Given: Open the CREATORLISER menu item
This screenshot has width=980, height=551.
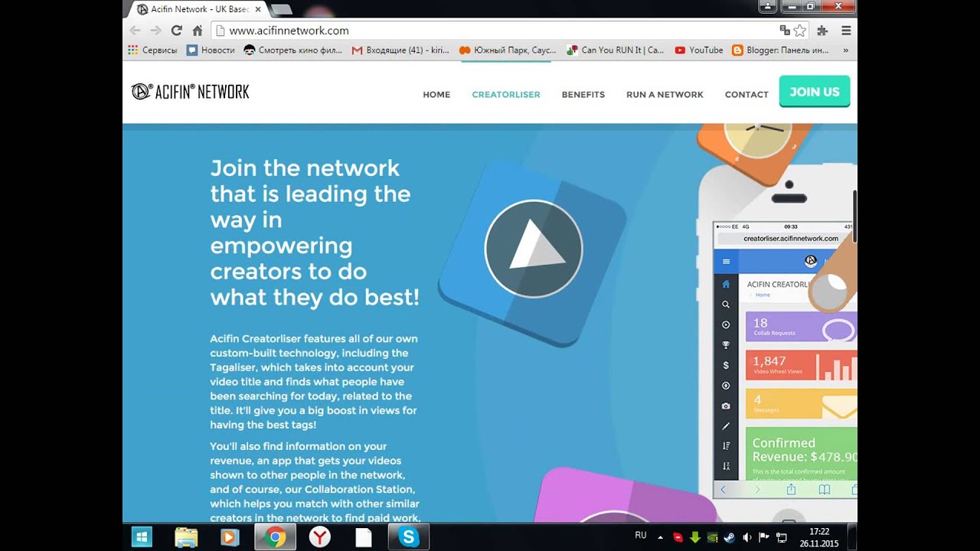Looking at the screenshot, I should click(506, 95).
